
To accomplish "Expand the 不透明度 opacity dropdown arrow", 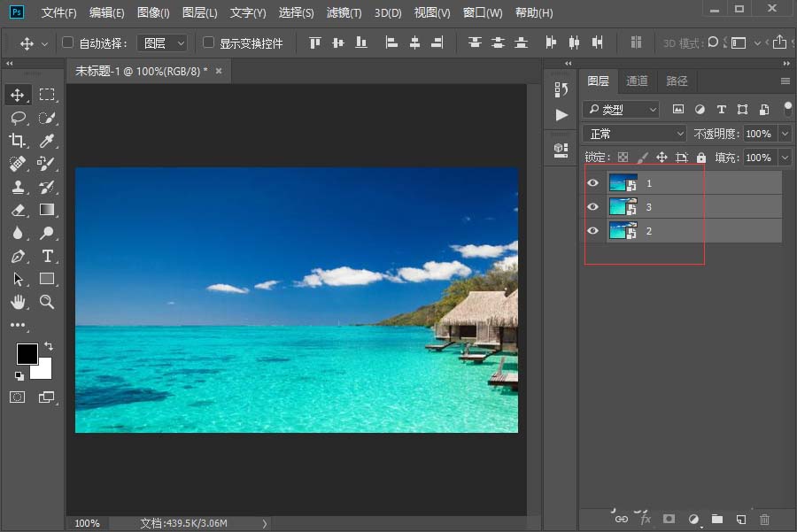I will pyautogui.click(x=785, y=134).
